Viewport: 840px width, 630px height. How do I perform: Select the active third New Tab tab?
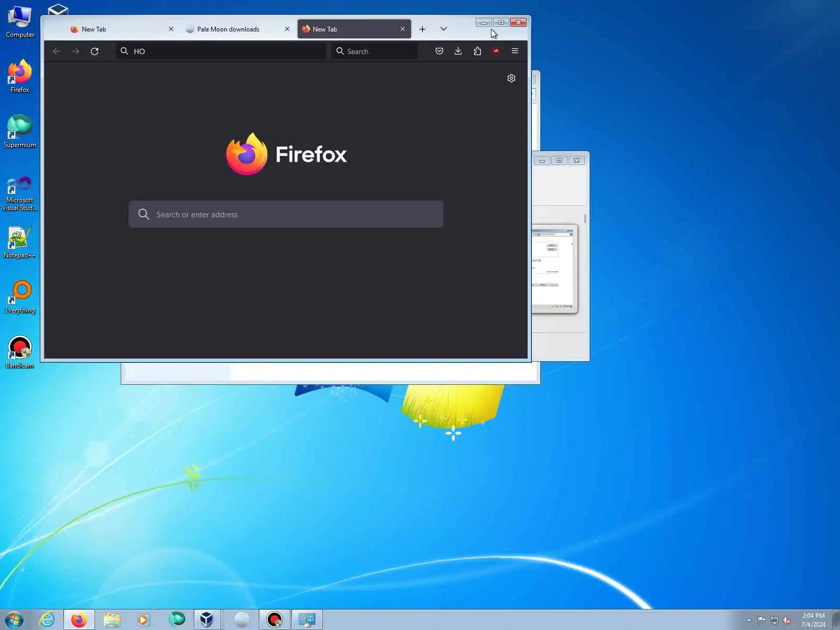(x=354, y=29)
